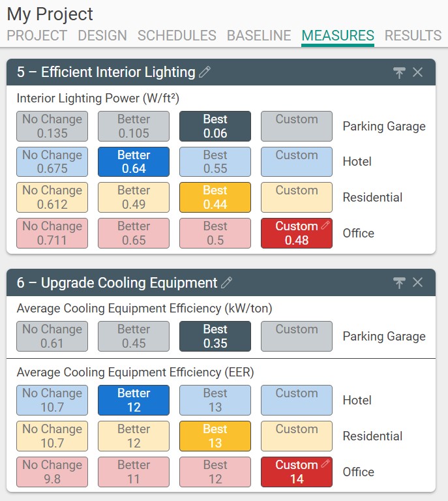The width and height of the screenshot is (448, 501).
Task: Choose Best 0.55 lighting for Hotel
Action: coord(215,162)
